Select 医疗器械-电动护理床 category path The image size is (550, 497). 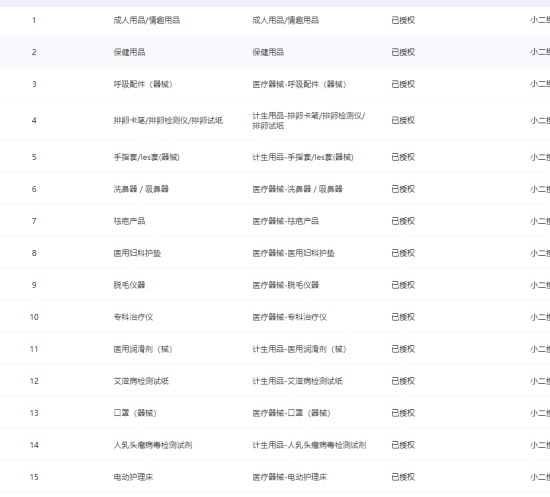click(290, 477)
